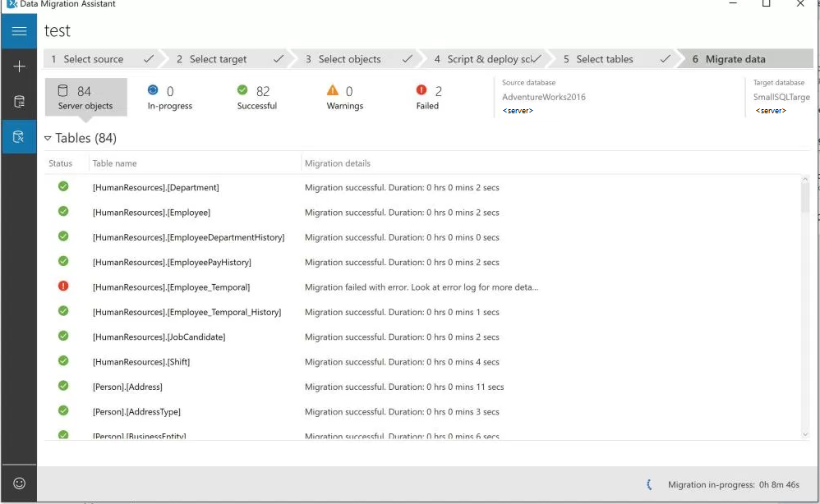Click the green status icon for Person Address row
Screen dimensions: 820x504
tap(63, 386)
